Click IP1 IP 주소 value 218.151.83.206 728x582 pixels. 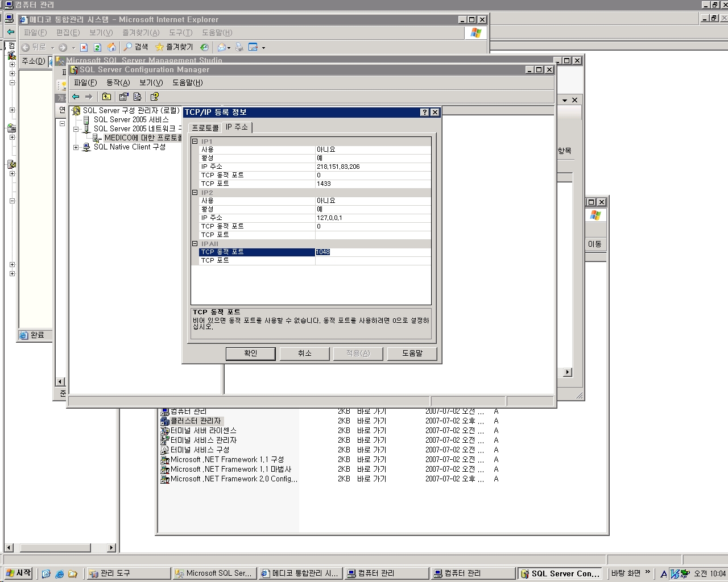tap(373, 167)
